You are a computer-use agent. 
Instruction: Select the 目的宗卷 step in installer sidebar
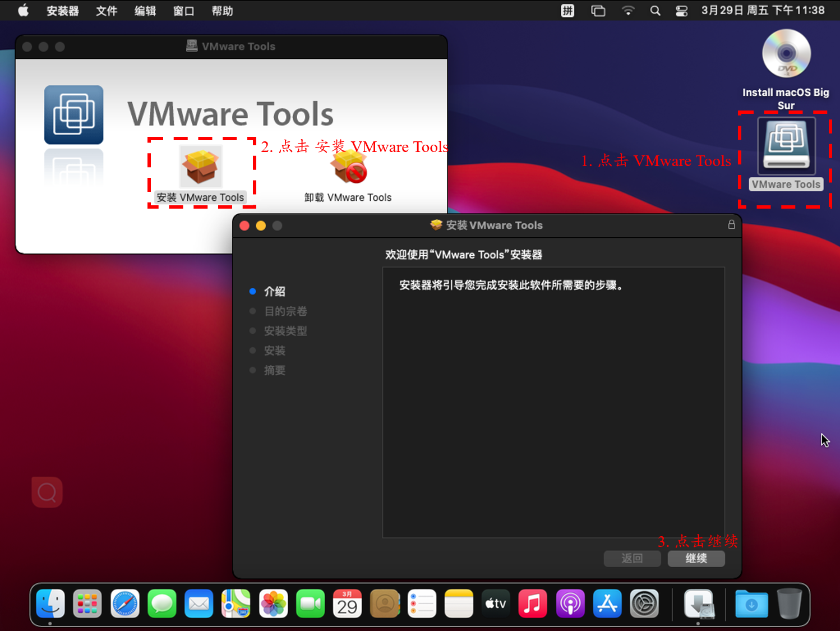click(285, 311)
